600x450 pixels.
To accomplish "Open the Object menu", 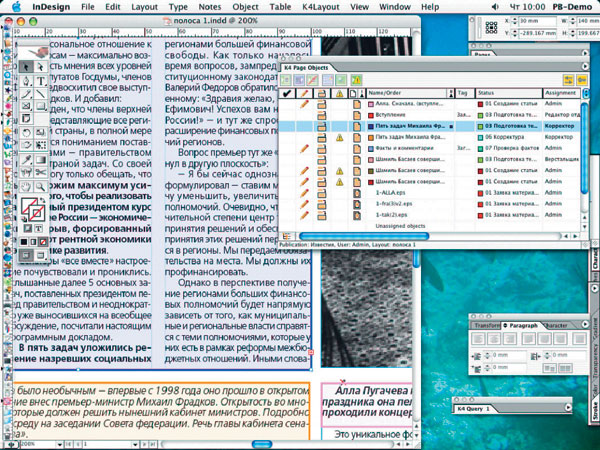I will click(x=245, y=7).
